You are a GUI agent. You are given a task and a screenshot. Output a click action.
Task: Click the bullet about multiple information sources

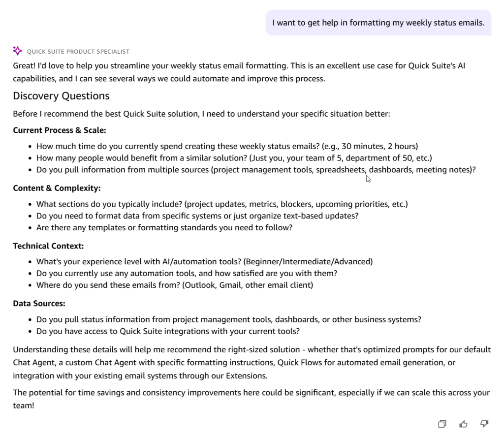[x=256, y=169]
